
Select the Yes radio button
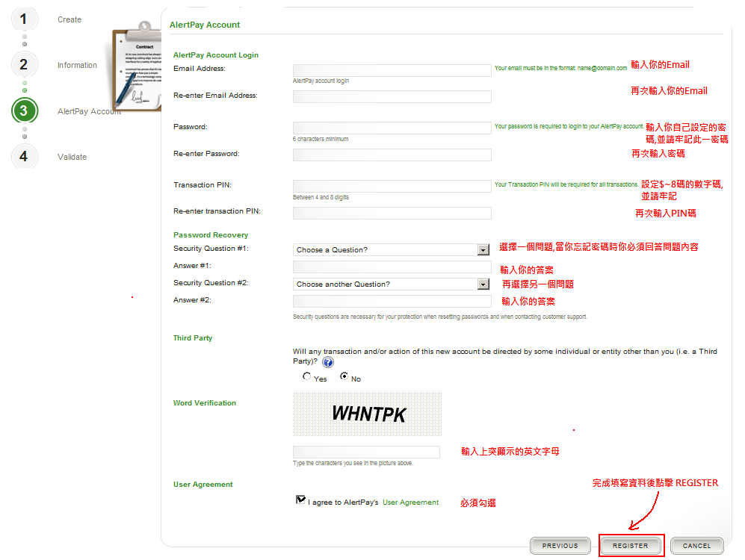point(307,376)
